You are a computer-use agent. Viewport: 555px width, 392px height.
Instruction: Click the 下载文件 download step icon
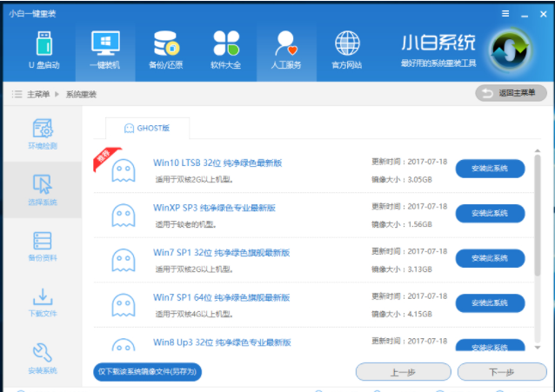[x=42, y=302]
